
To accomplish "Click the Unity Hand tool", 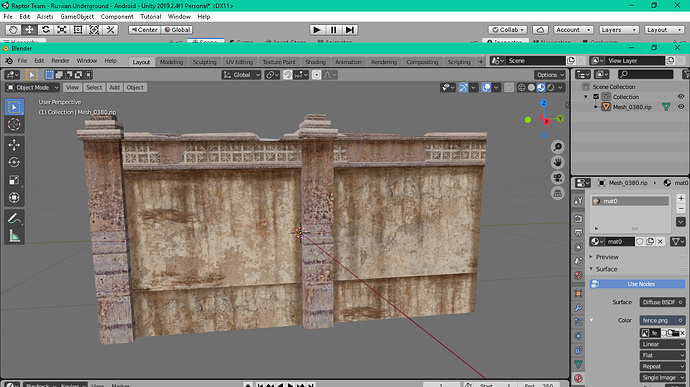I will pos(13,29).
